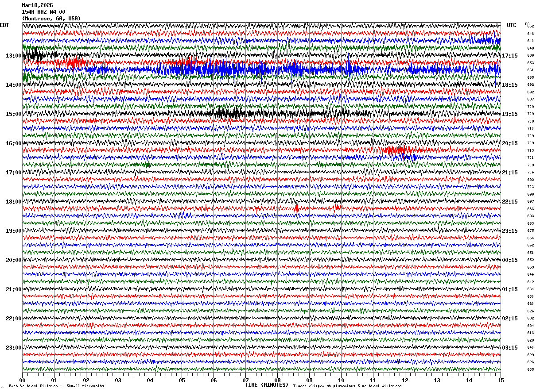The image size is (536, 392).
Task: Click the 18:15 UTC time label
Action: (509, 85)
